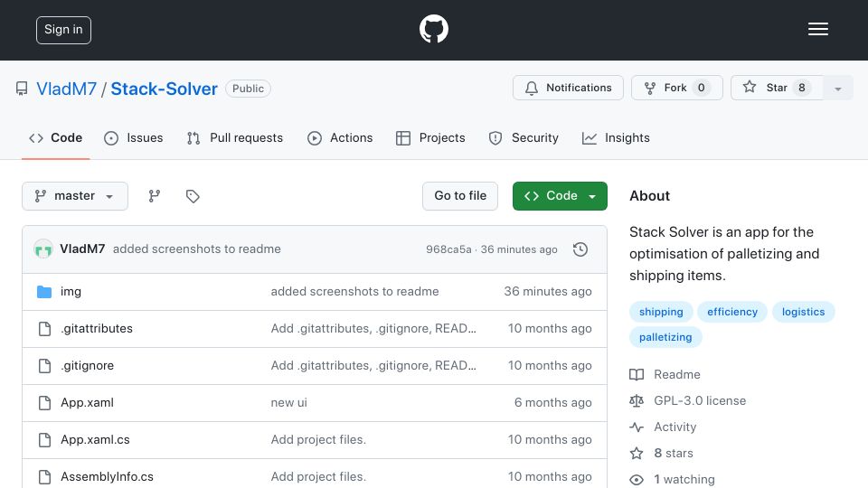This screenshot has width=868, height=488.
Task: Click the star icon beside 8 stars
Action: coord(637,453)
